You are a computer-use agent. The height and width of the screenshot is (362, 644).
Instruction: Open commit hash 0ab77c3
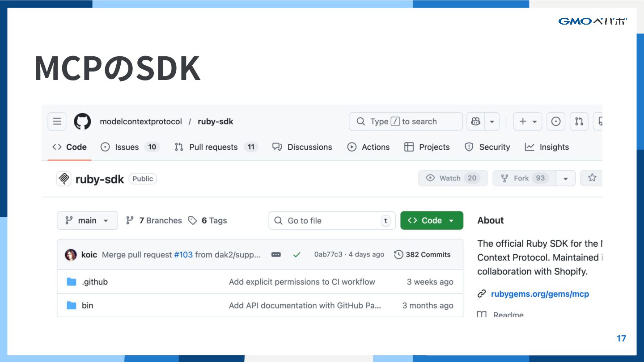pyautogui.click(x=328, y=254)
